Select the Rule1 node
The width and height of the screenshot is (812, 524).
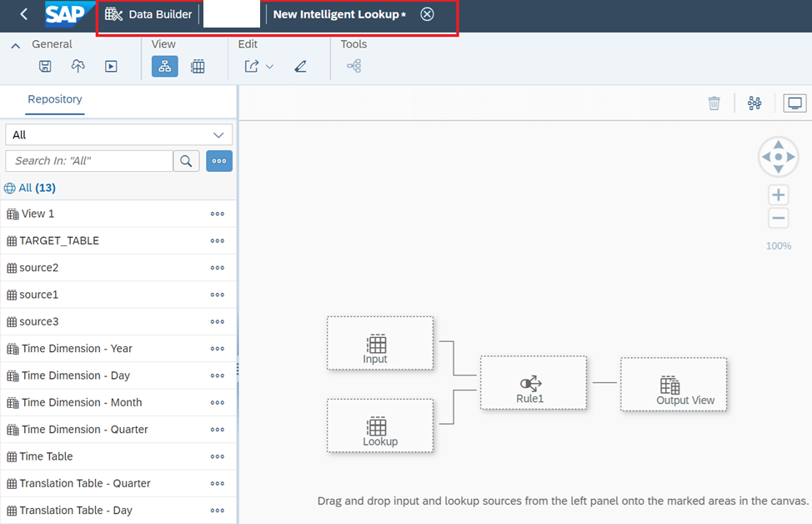[x=534, y=382]
